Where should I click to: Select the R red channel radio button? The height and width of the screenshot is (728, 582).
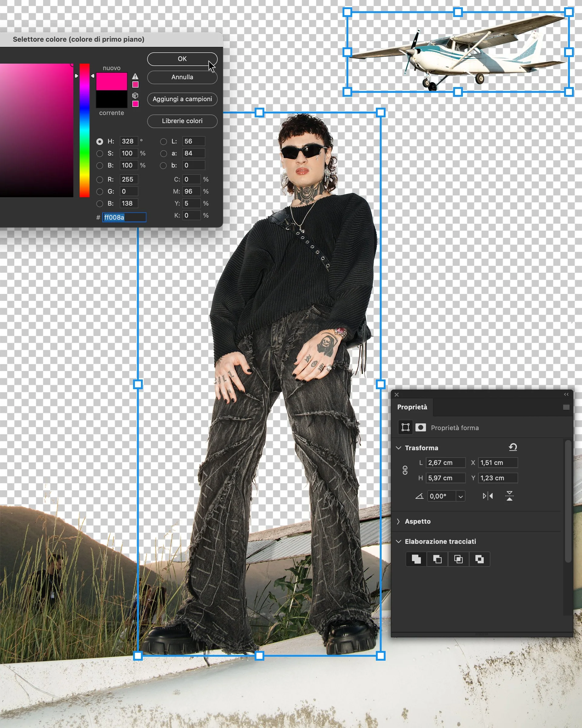tap(99, 180)
